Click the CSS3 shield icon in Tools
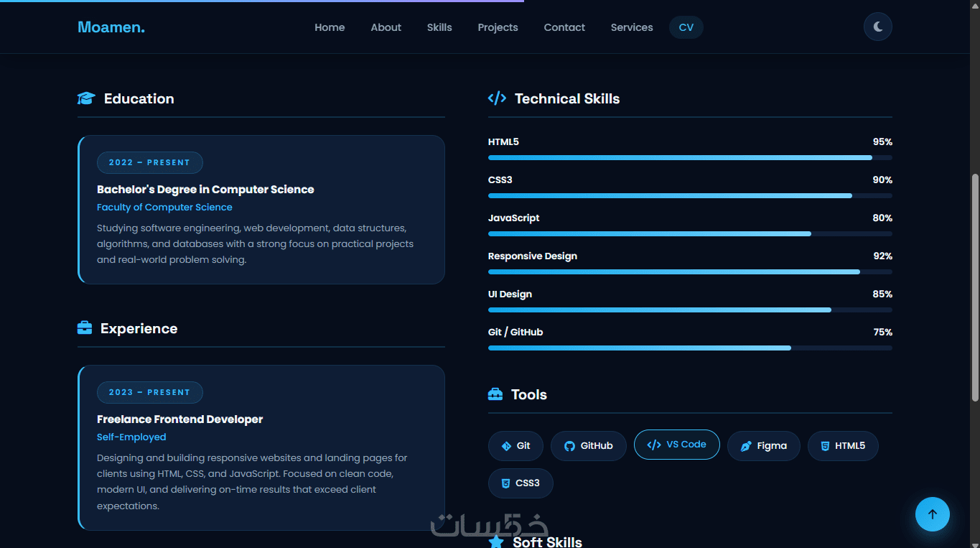 505,483
